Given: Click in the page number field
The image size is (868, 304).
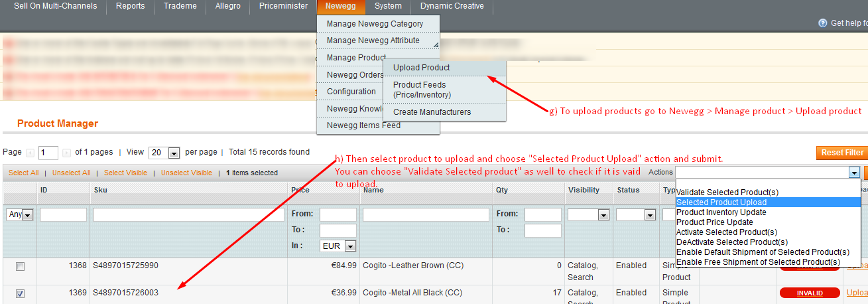Looking at the screenshot, I should click(48, 153).
